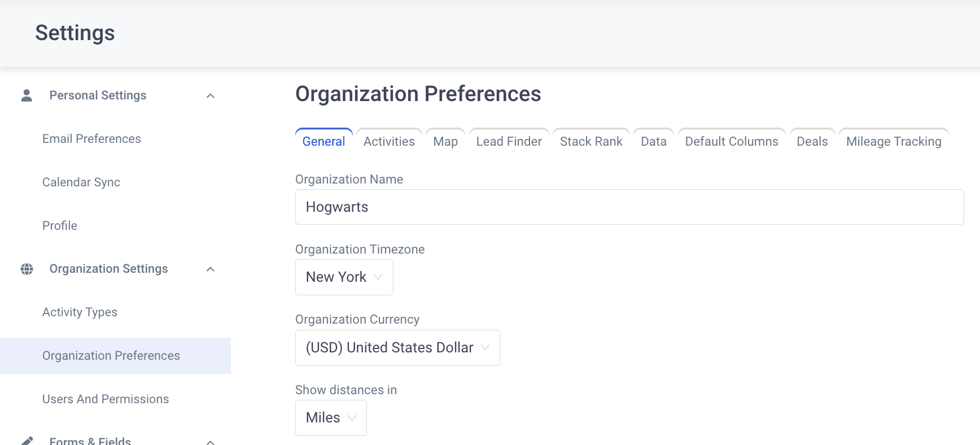Collapse the Organization Settings section chevron
The height and width of the screenshot is (445, 980).
[211, 269]
